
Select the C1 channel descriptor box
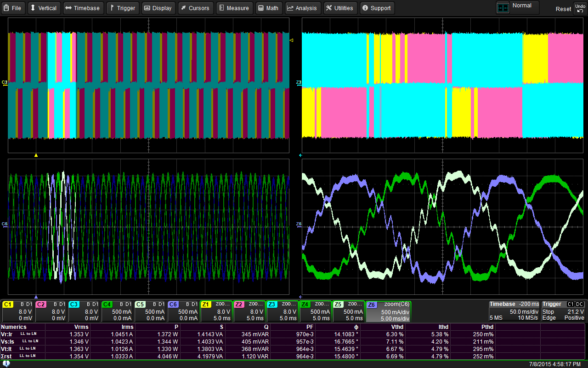tap(17, 311)
